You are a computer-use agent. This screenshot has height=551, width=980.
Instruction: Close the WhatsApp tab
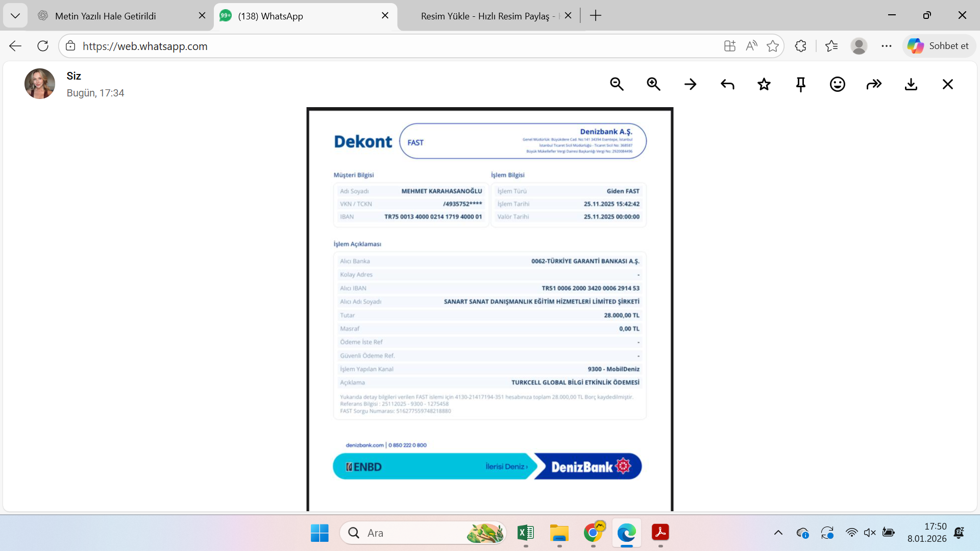click(385, 16)
